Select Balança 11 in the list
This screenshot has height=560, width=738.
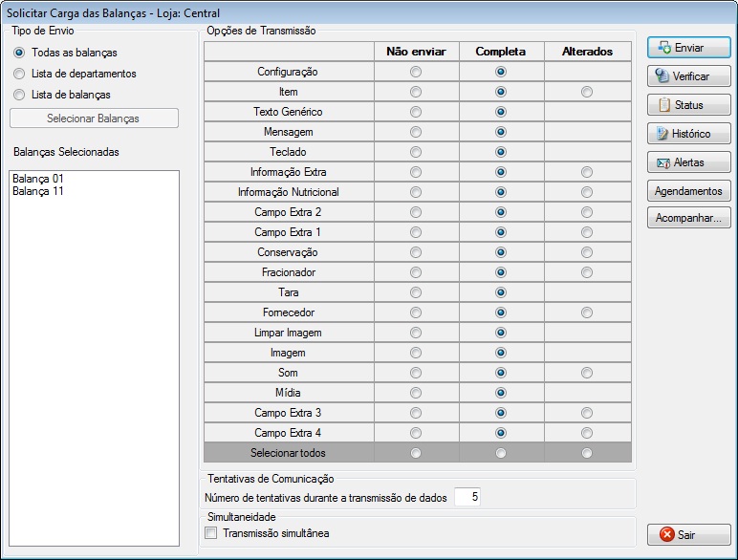(x=37, y=191)
